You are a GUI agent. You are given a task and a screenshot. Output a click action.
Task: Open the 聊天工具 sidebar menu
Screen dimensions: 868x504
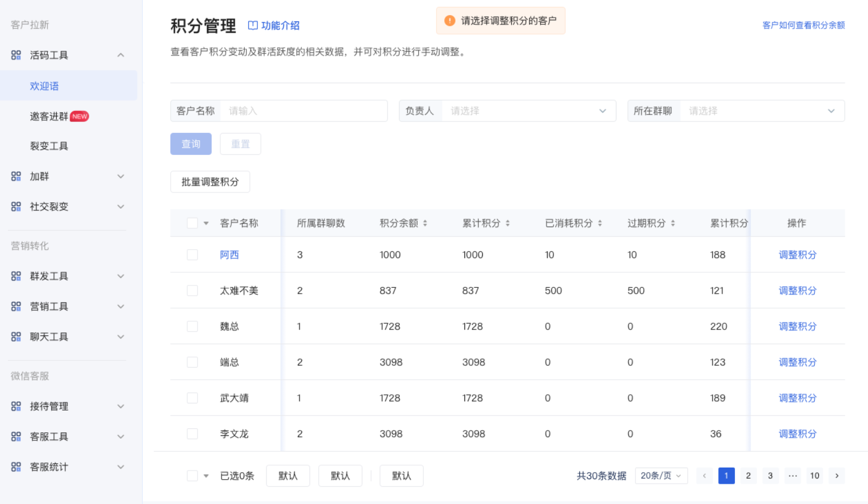pyautogui.click(x=68, y=336)
